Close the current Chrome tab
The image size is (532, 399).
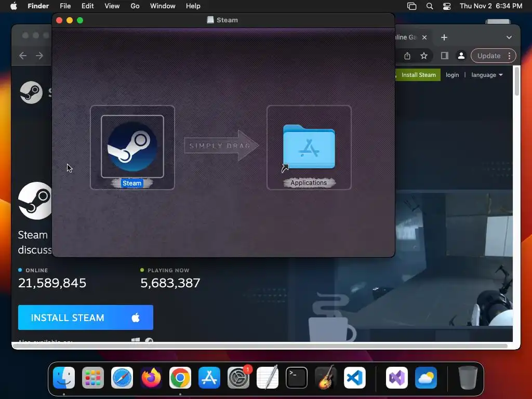coord(424,37)
